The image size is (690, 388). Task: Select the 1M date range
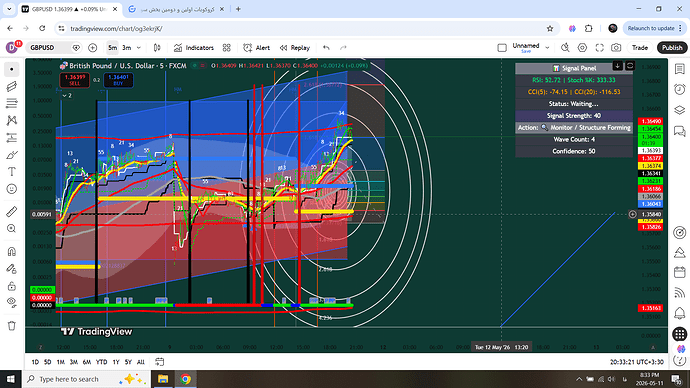(61, 362)
